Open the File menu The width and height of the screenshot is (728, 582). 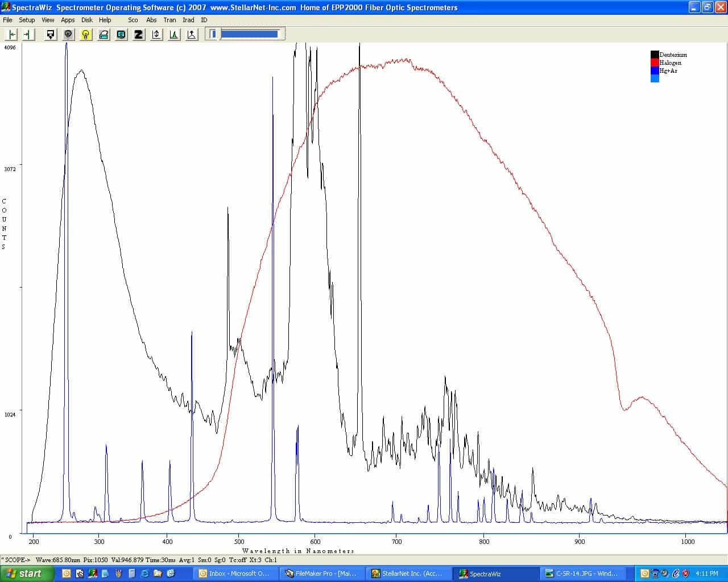point(7,20)
